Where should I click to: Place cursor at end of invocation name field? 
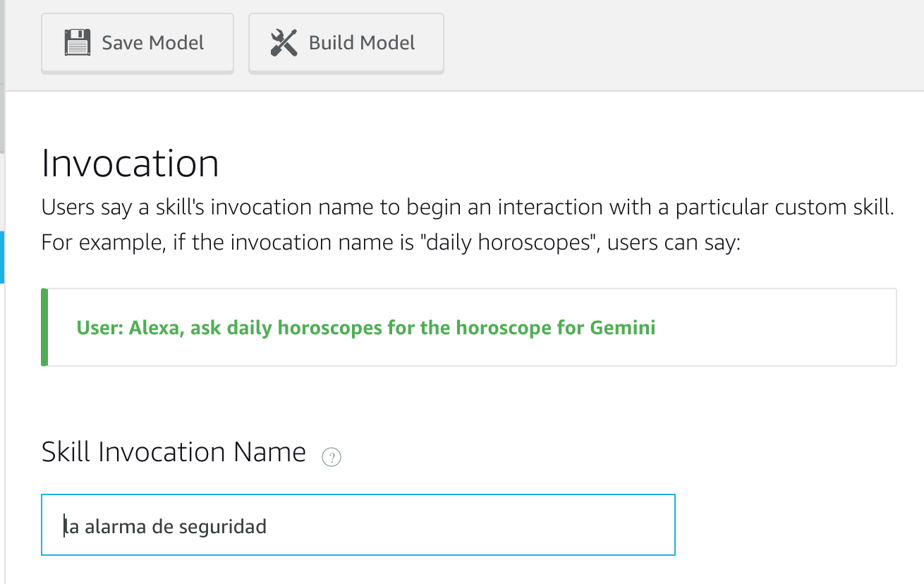pyautogui.click(x=269, y=526)
